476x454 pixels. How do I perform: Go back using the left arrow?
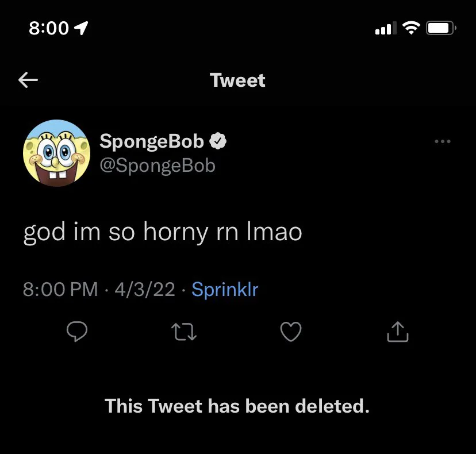28,80
